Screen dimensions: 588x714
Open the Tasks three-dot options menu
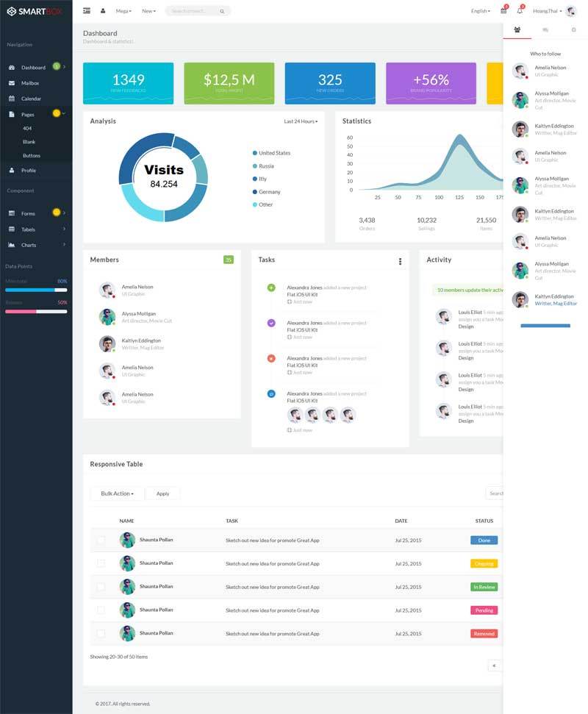[400, 261]
